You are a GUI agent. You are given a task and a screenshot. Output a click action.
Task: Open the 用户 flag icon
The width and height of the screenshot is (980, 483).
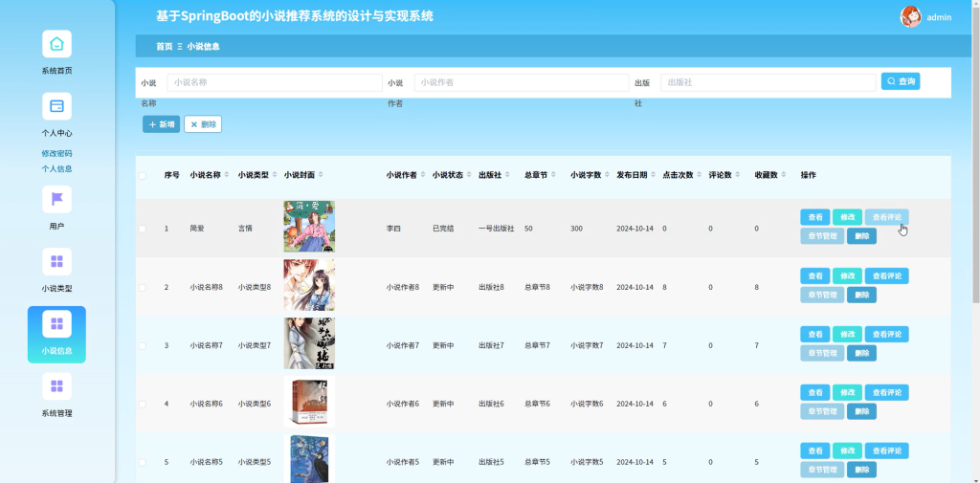[56, 199]
